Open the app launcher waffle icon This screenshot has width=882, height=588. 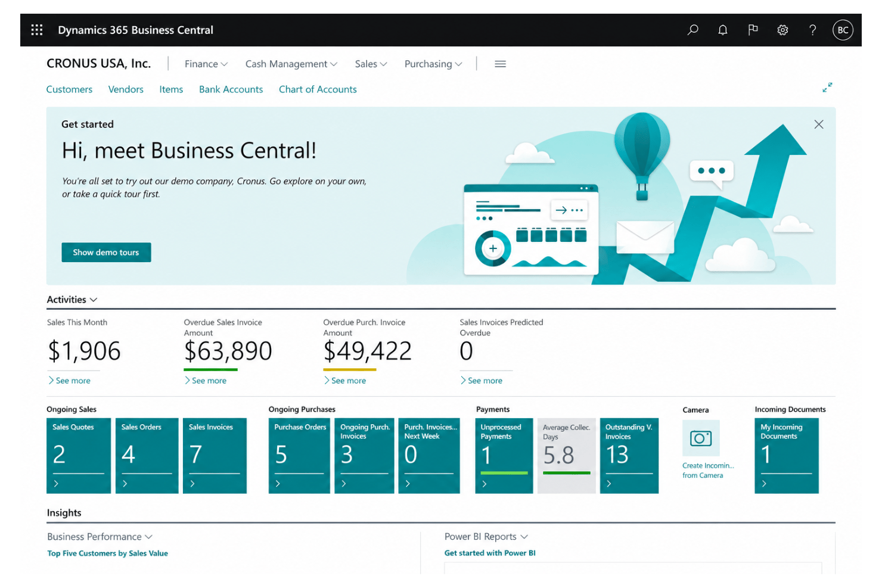[37, 30]
